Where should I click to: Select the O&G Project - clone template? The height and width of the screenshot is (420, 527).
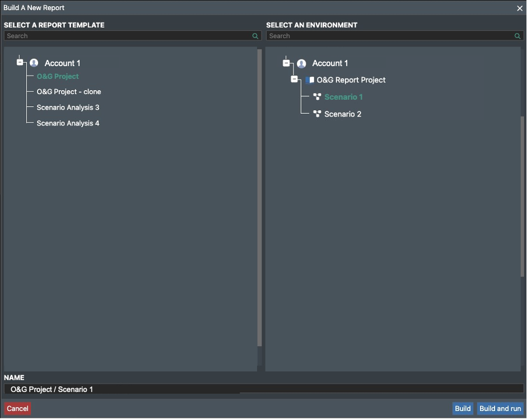tap(69, 92)
